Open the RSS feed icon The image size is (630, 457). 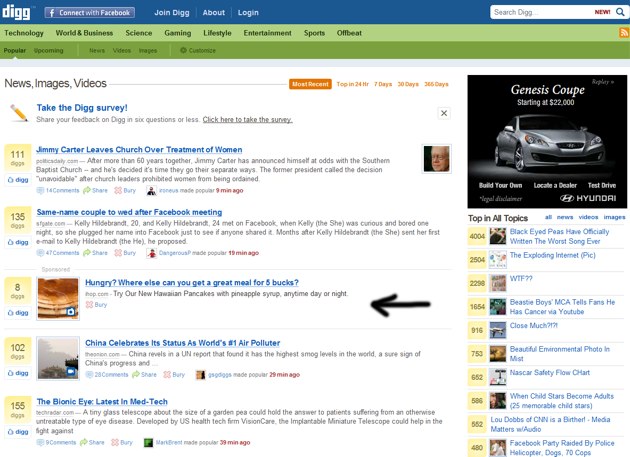(624, 33)
